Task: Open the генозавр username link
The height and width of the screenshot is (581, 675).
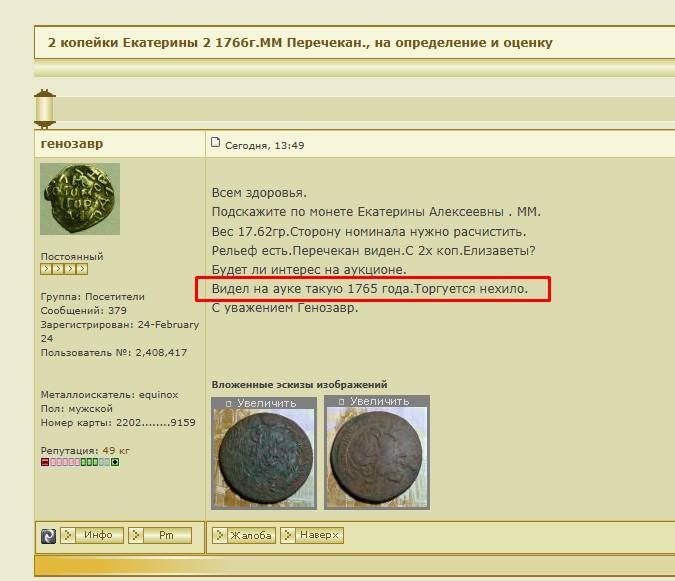Action: (72, 144)
